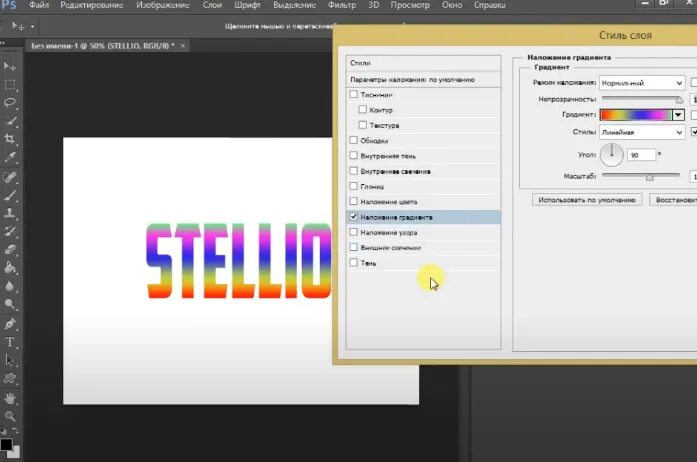Image resolution: width=697 pixels, height=462 pixels.
Task: Select the Dodge tool
Action: tap(10, 304)
